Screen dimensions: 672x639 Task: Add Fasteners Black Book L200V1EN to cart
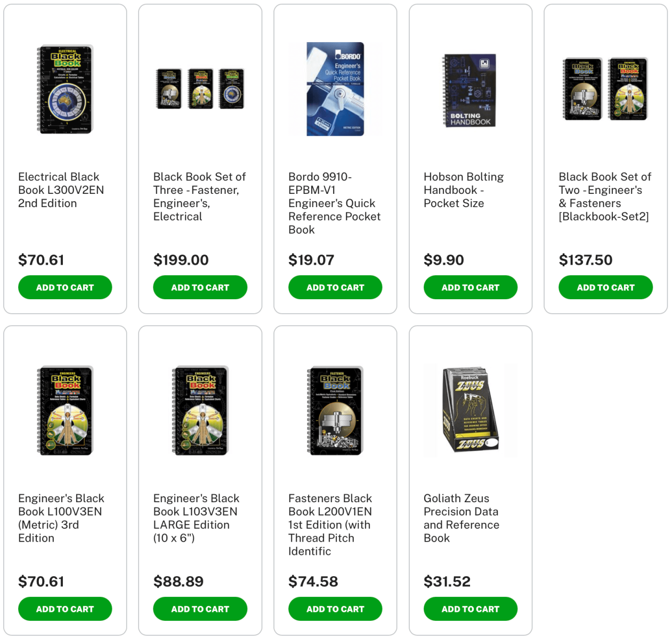(x=335, y=609)
